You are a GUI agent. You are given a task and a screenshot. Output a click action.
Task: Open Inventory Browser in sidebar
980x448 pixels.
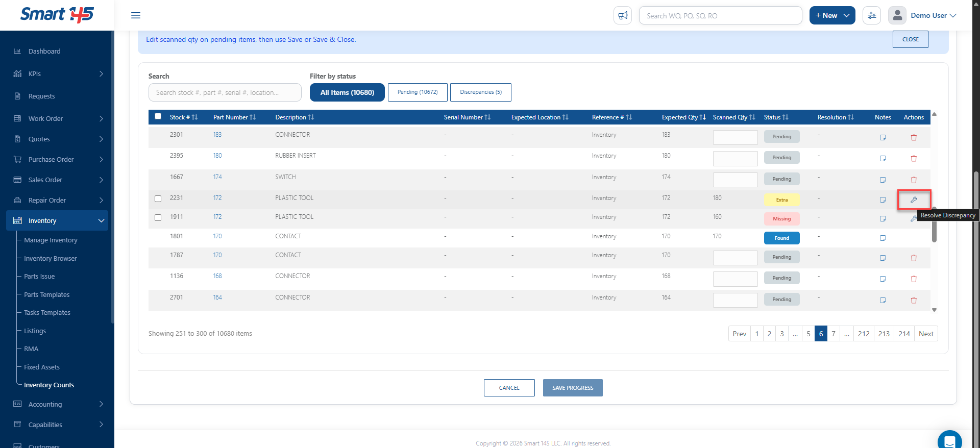pos(50,258)
